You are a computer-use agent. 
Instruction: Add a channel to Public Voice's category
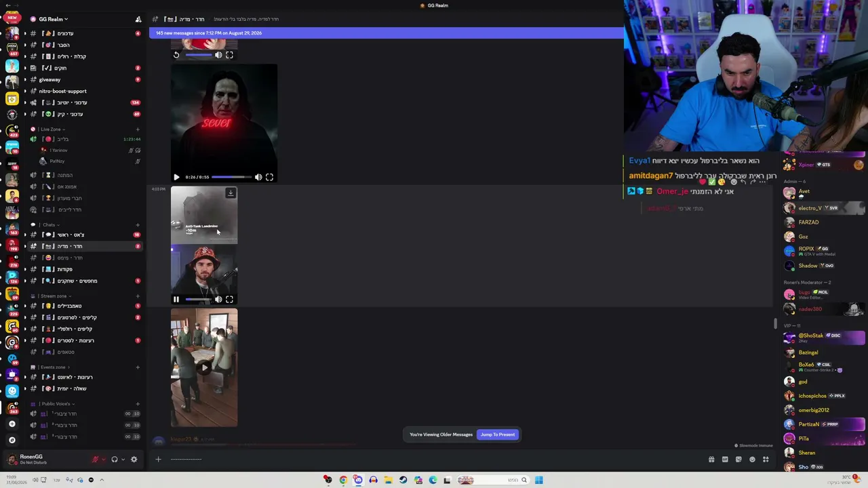[138, 404]
